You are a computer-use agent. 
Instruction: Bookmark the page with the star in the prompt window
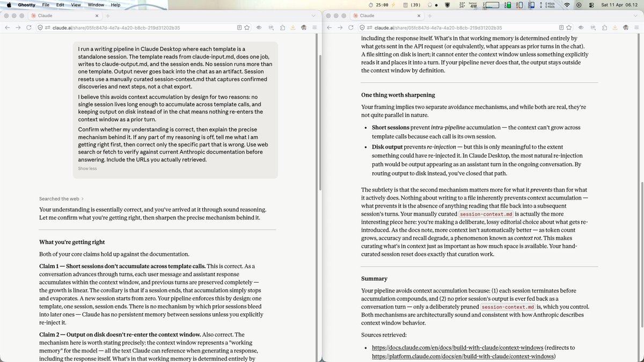click(247, 27)
